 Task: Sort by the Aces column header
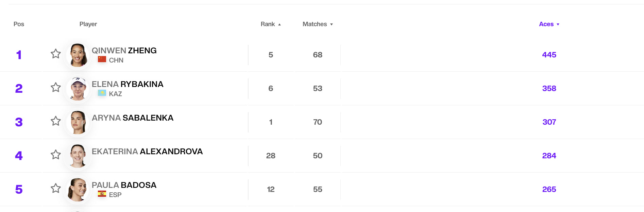[549, 24]
